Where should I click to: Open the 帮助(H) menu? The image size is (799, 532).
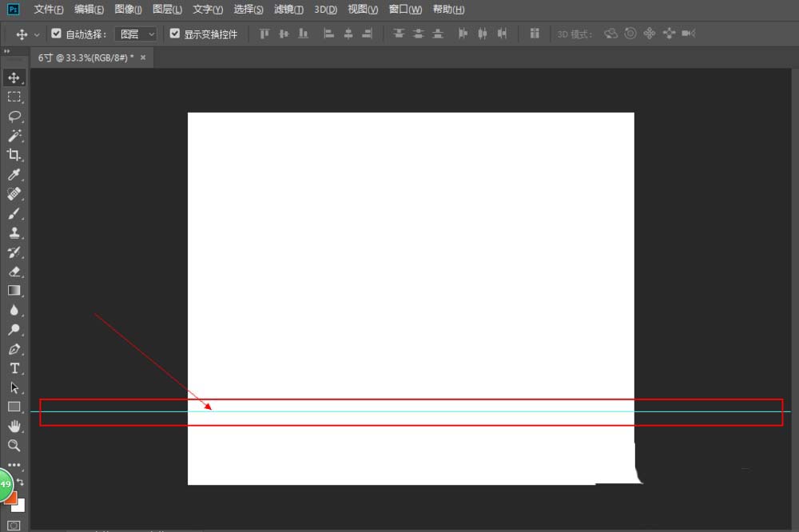click(448, 9)
